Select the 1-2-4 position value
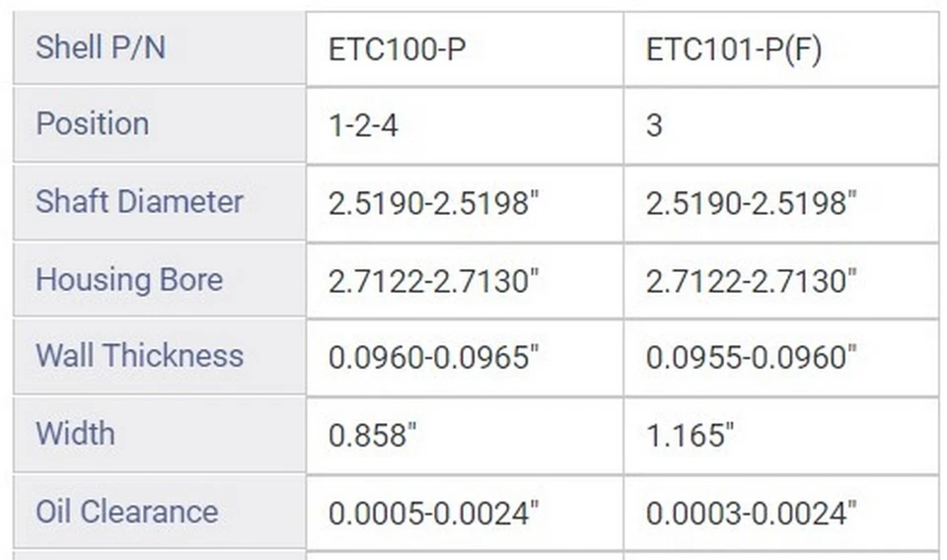This screenshot has height=560, width=947. coord(364,126)
